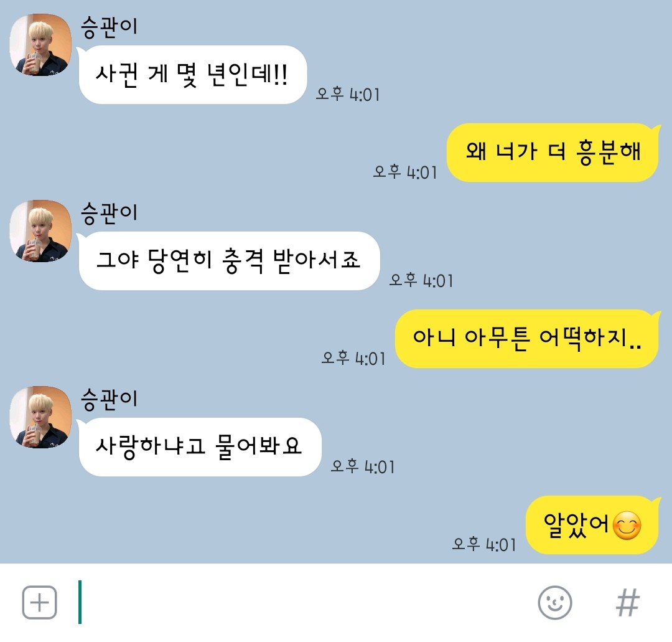Tap the 승관이 name above '사랑하냐고' message

(x=110, y=399)
